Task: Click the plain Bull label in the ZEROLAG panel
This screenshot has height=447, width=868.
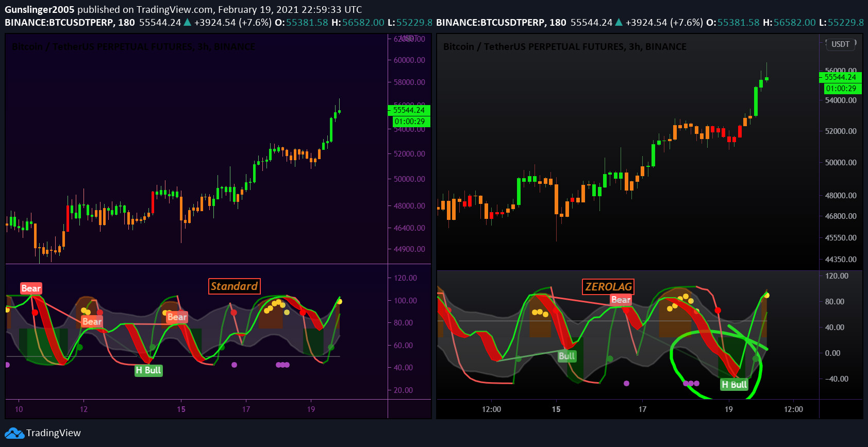Action: click(x=566, y=356)
